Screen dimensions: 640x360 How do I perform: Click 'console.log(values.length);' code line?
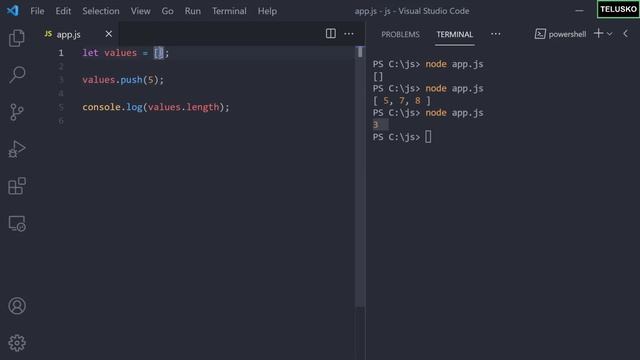(x=156, y=107)
